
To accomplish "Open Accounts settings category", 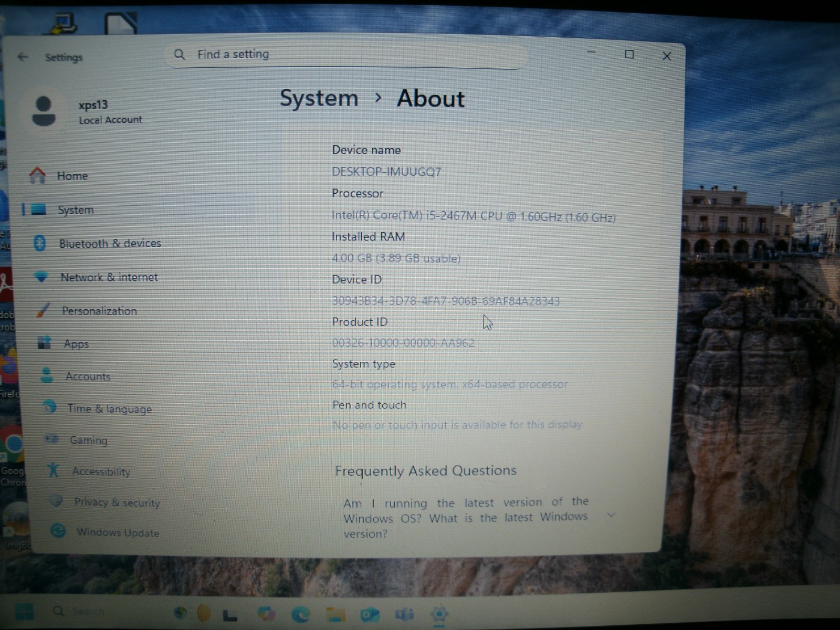I will click(x=88, y=376).
